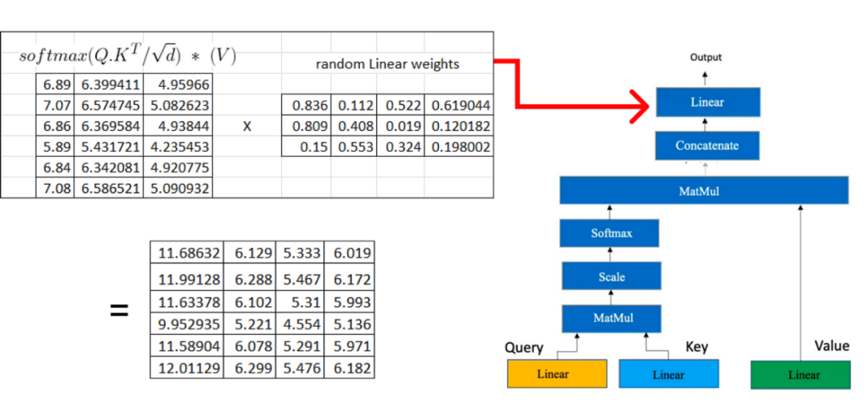Click the cell with 6.586521

click(x=108, y=189)
